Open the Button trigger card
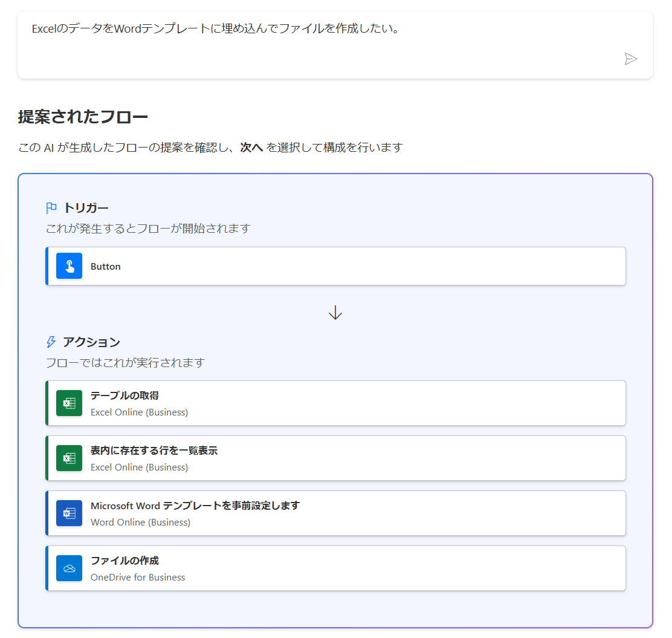This screenshot has width=672, height=638. pyautogui.click(x=335, y=266)
